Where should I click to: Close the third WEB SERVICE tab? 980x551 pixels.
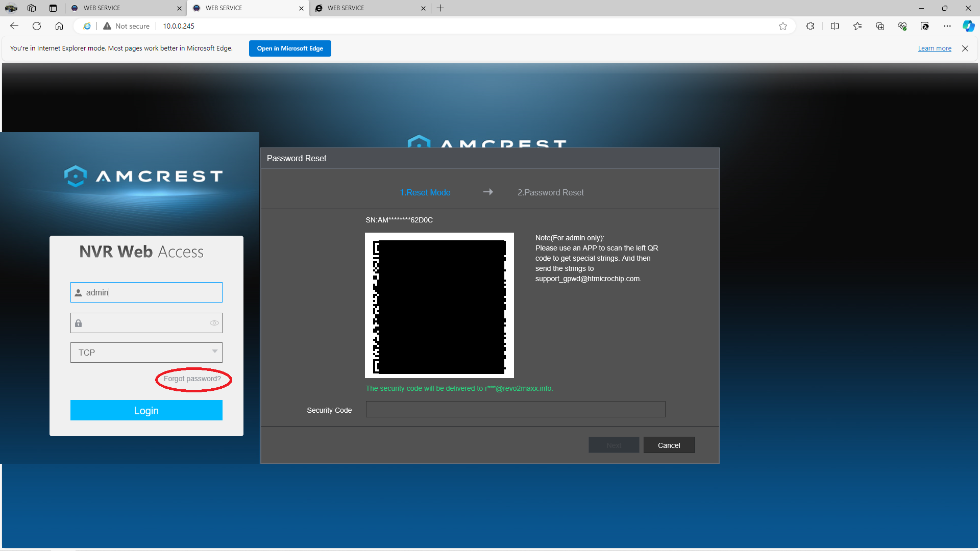(x=423, y=8)
